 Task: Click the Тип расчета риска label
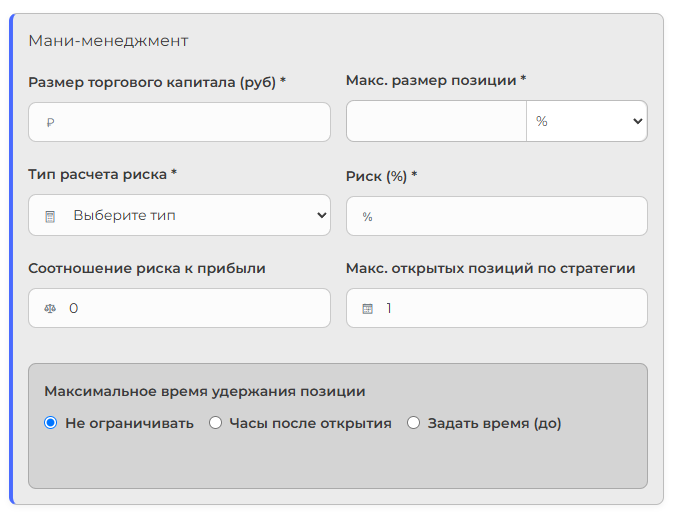tap(102, 174)
